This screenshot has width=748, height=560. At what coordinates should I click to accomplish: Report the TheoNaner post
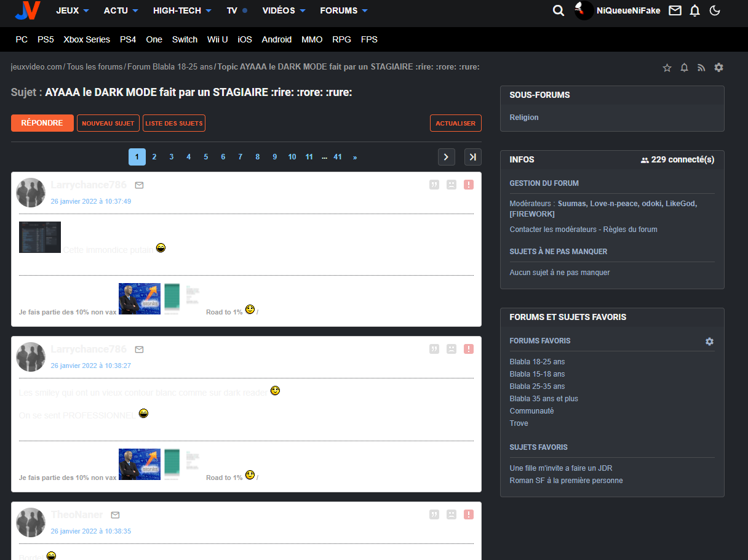coord(469,514)
